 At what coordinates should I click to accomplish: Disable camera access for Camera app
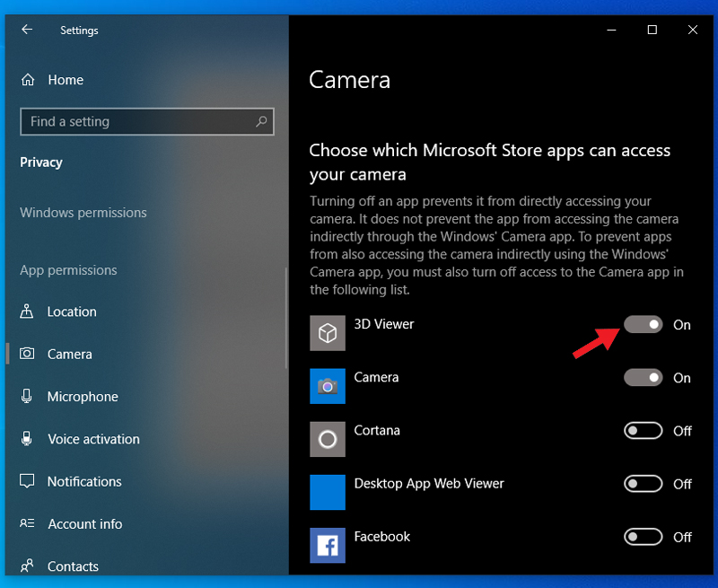click(x=644, y=378)
